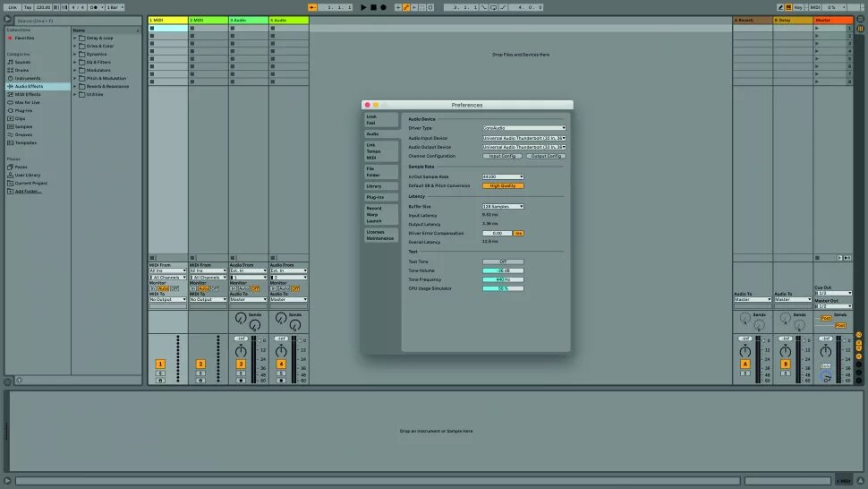Open the Drums category in the browser
This screenshot has height=489, width=868.
(21, 70)
